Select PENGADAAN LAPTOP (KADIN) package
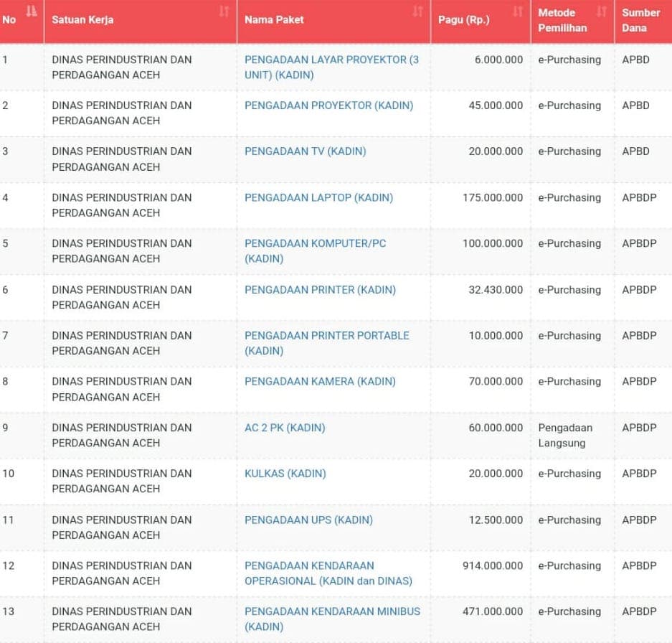Viewport: 672px width, 643px height. [x=318, y=197]
